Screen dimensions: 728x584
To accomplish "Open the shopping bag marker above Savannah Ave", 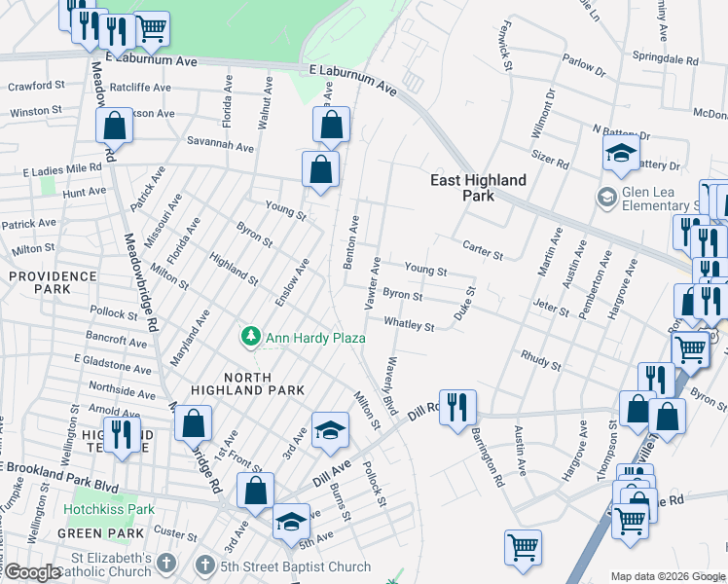I will [331, 128].
